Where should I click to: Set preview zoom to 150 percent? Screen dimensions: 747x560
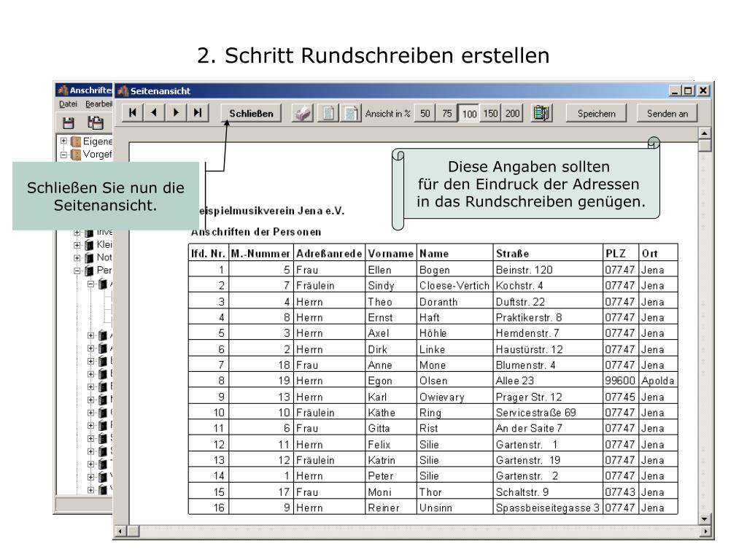pyautogui.click(x=491, y=113)
